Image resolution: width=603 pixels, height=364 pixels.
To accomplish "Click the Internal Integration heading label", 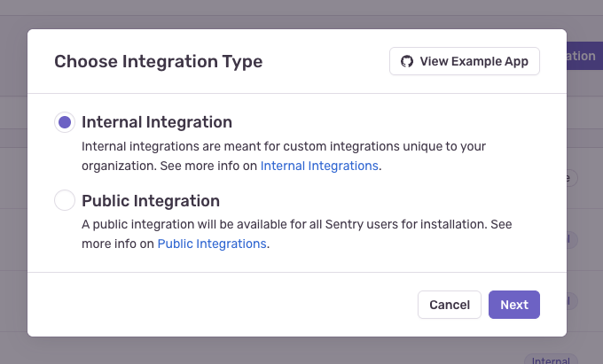I will (x=157, y=122).
